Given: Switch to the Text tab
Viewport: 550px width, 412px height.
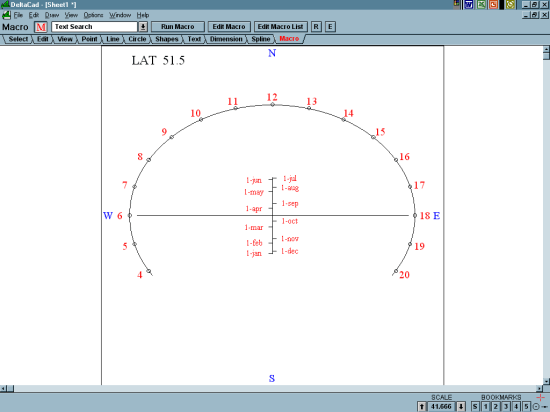Looking at the screenshot, I should coord(194,39).
